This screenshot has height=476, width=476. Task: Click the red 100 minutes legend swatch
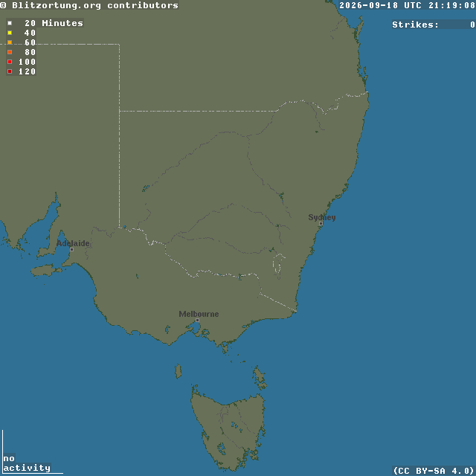pos(10,62)
